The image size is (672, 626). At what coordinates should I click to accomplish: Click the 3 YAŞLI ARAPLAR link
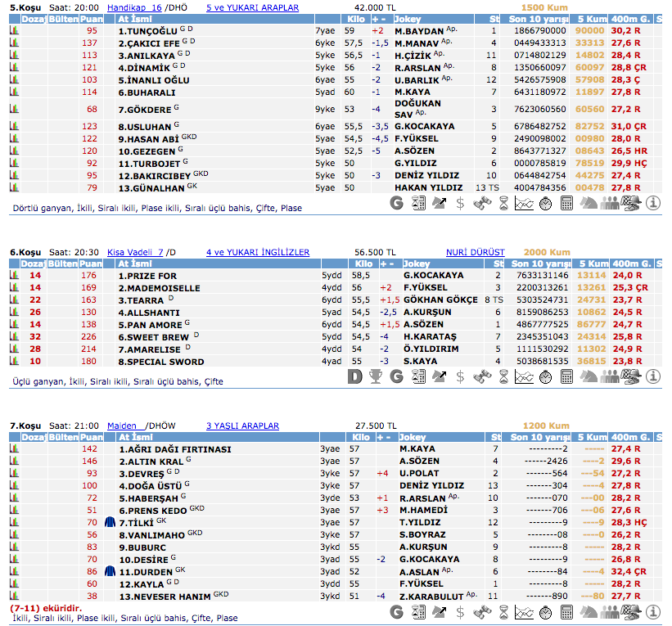point(242,426)
